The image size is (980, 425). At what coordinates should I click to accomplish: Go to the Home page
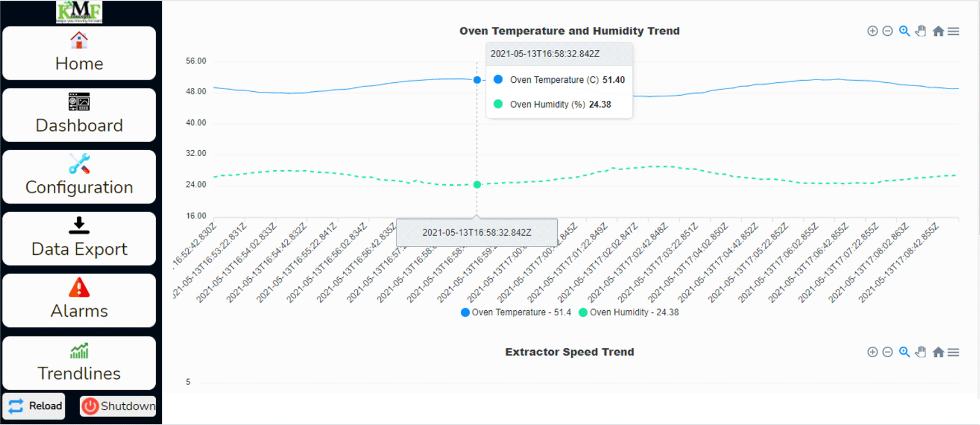tap(79, 53)
